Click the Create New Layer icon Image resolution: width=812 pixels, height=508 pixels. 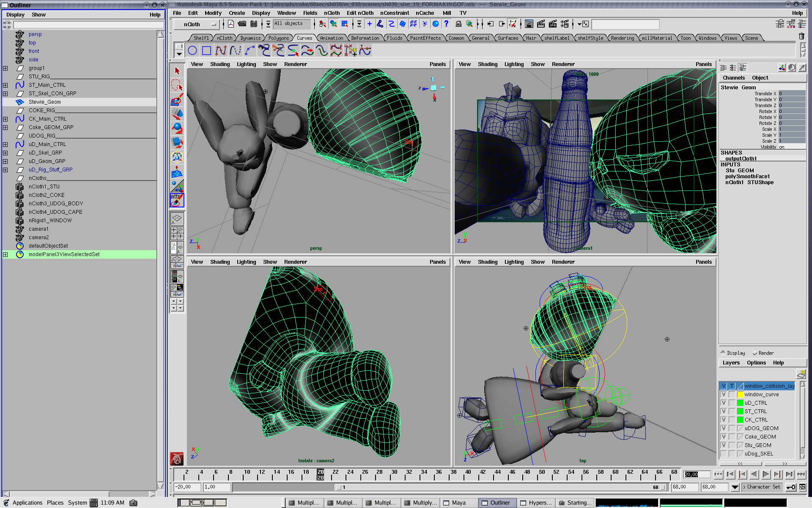pos(801,374)
